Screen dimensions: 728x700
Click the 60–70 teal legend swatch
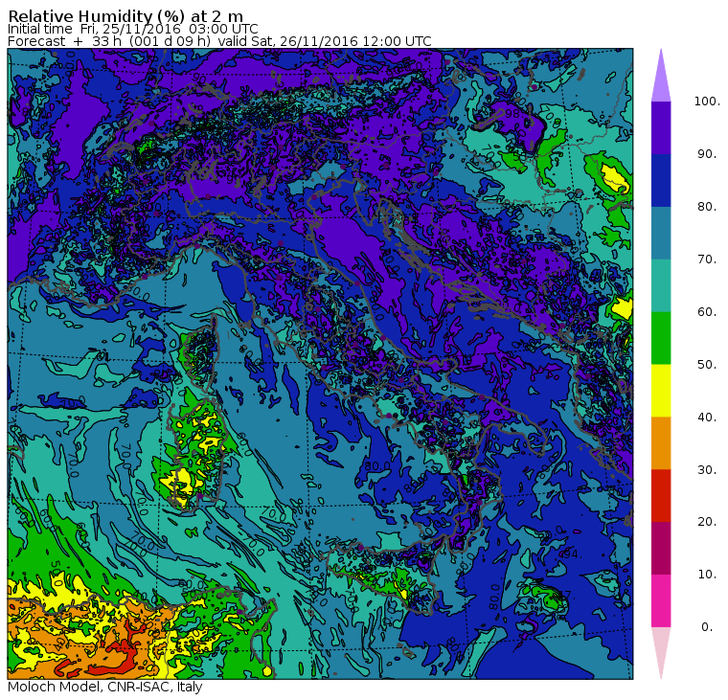click(661, 285)
